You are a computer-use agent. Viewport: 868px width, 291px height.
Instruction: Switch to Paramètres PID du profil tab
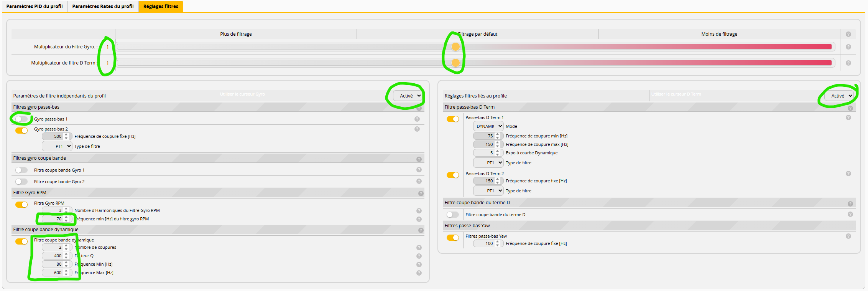[35, 6]
